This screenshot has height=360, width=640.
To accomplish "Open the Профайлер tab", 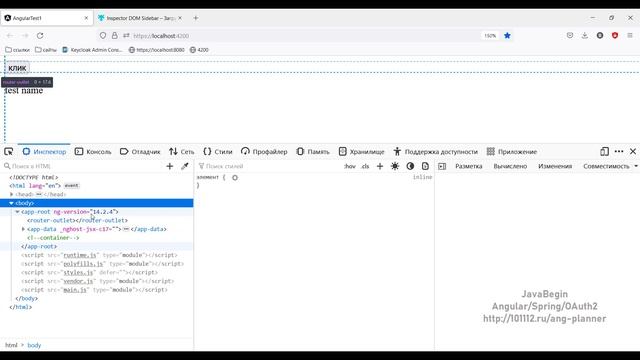I will pos(264,151).
